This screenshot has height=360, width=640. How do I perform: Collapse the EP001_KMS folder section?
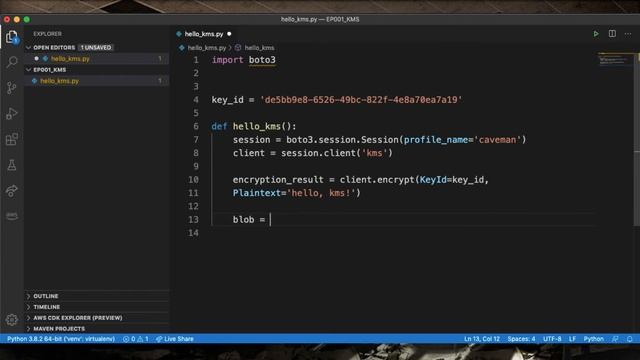50,70
